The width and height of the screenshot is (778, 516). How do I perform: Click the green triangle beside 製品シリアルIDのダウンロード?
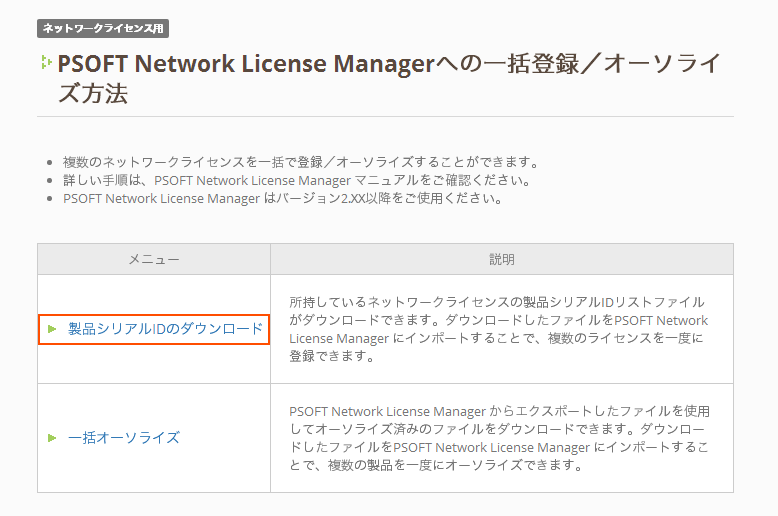point(52,329)
